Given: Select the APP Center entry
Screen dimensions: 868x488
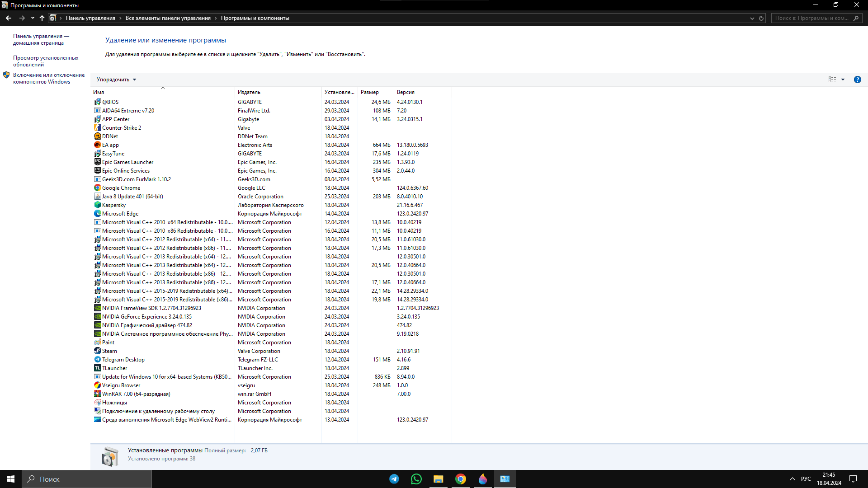Looking at the screenshot, I should coord(271,119).
